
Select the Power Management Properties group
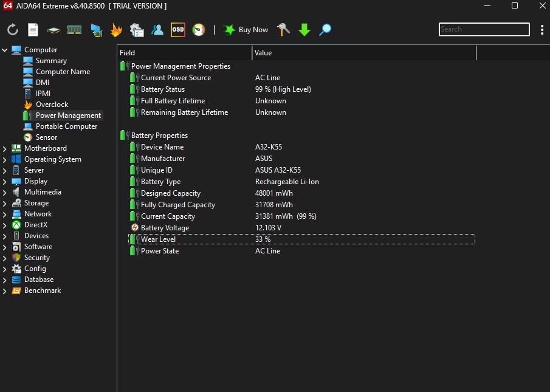coord(180,66)
